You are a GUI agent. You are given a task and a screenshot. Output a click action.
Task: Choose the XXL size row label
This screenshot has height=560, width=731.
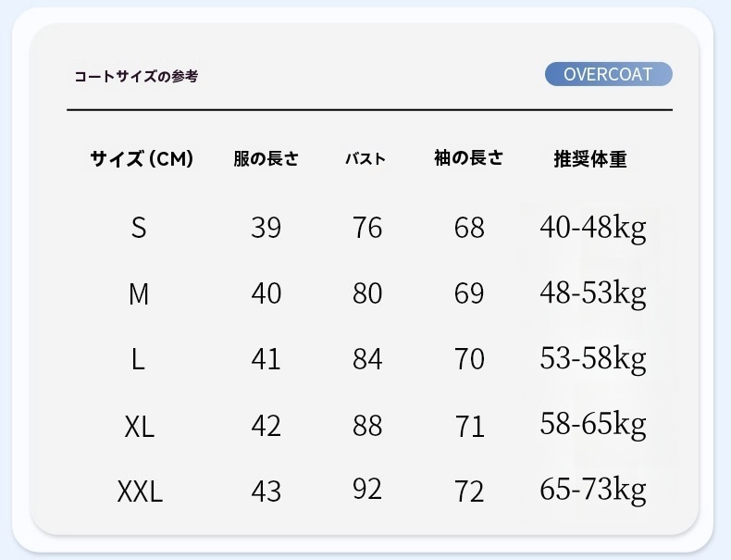click(x=140, y=492)
